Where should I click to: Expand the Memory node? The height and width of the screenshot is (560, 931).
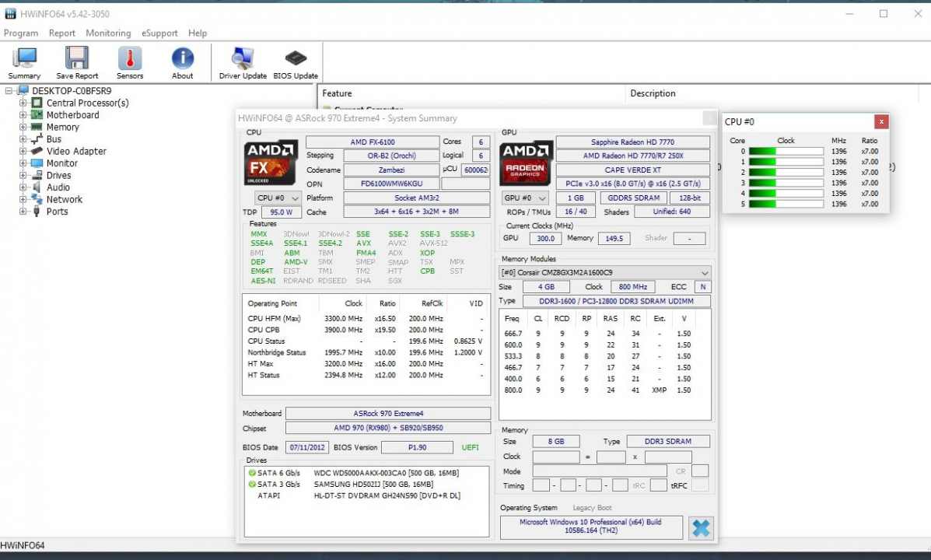click(23, 127)
